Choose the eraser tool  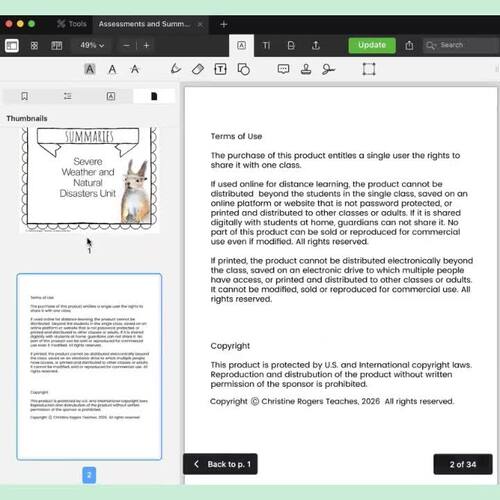pyautogui.click(x=198, y=69)
